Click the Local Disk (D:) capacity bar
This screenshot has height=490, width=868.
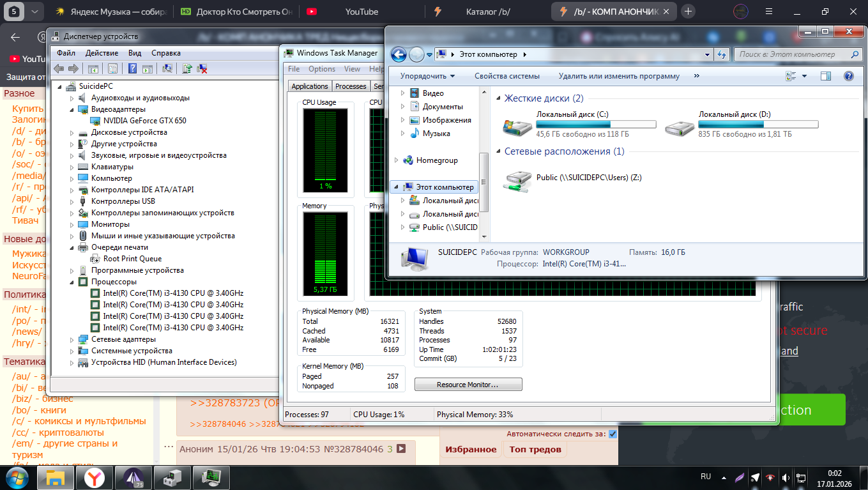[758, 125]
